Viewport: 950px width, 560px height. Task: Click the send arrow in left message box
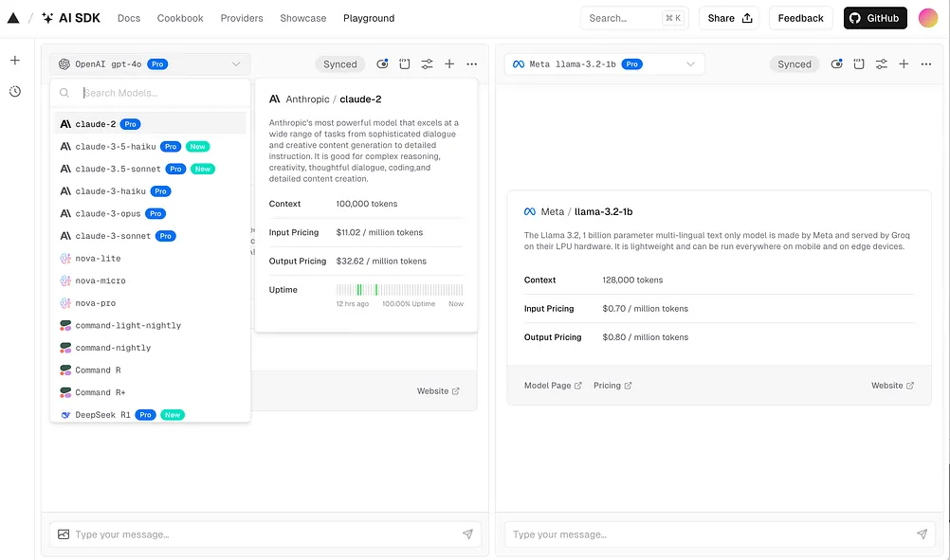(x=467, y=534)
